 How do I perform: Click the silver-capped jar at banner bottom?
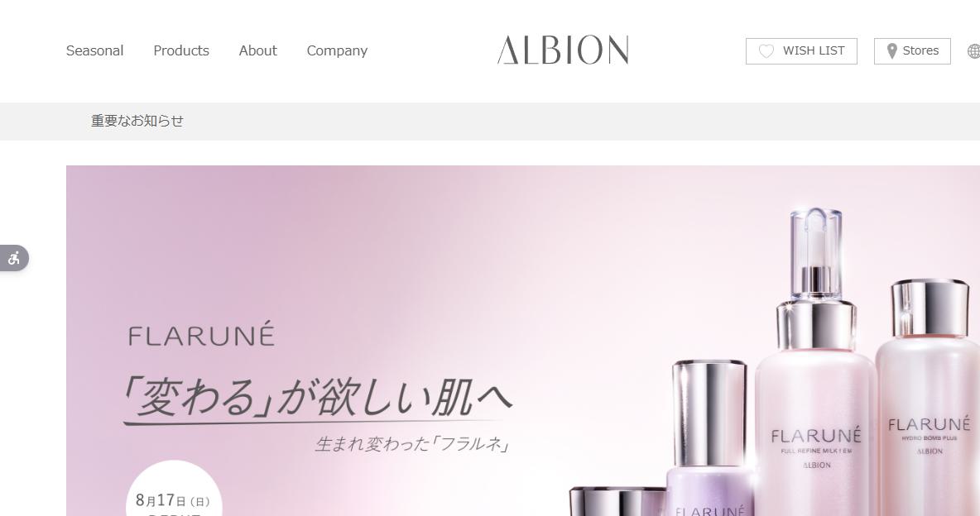(x=617, y=502)
